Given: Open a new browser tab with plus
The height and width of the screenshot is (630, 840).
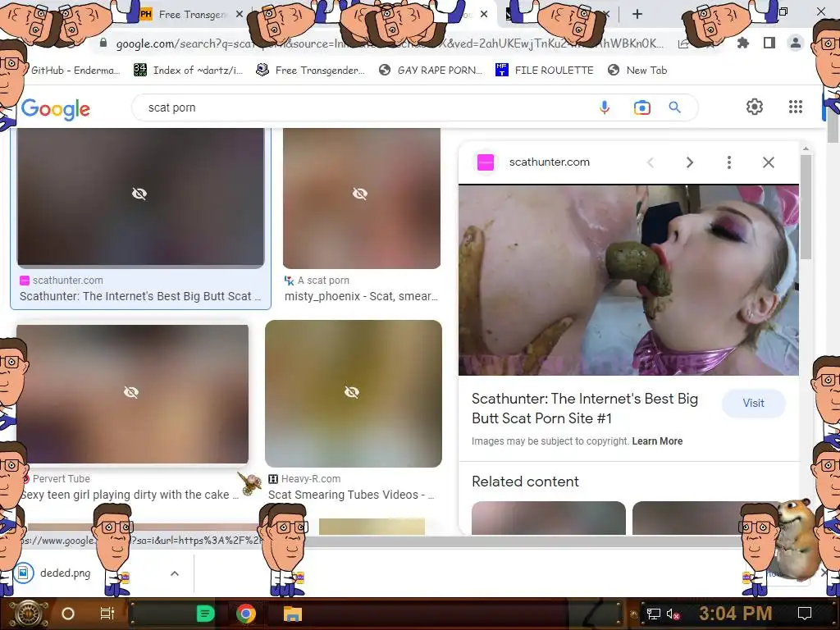Looking at the screenshot, I should click(x=637, y=14).
